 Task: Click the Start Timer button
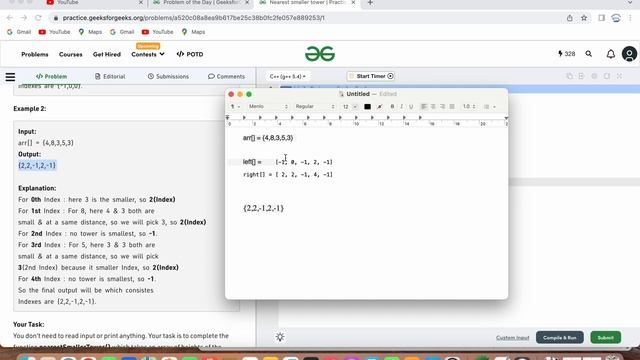[x=371, y=76]
